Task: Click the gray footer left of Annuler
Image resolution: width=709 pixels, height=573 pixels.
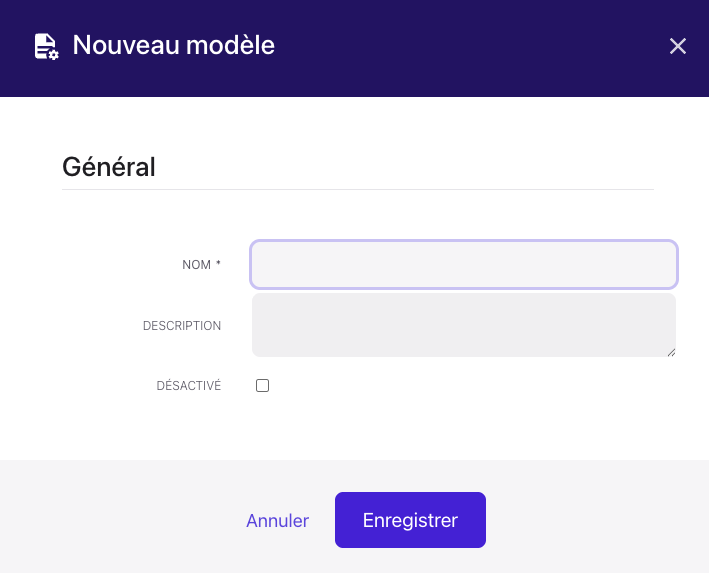Action: pyautogui.click(x=120, y=520)
